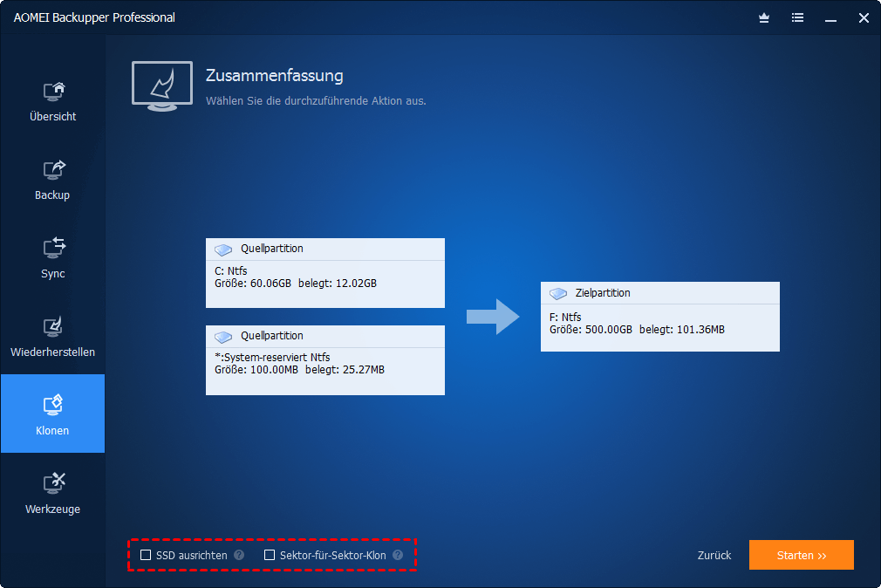Close the AOMEI Backupper window
881x588 pixels.
864,18
